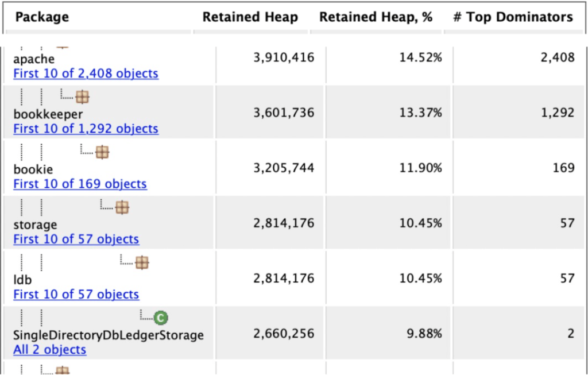Select the storage package name
This screenshot has height=375, width=588.
click(35, 225)
